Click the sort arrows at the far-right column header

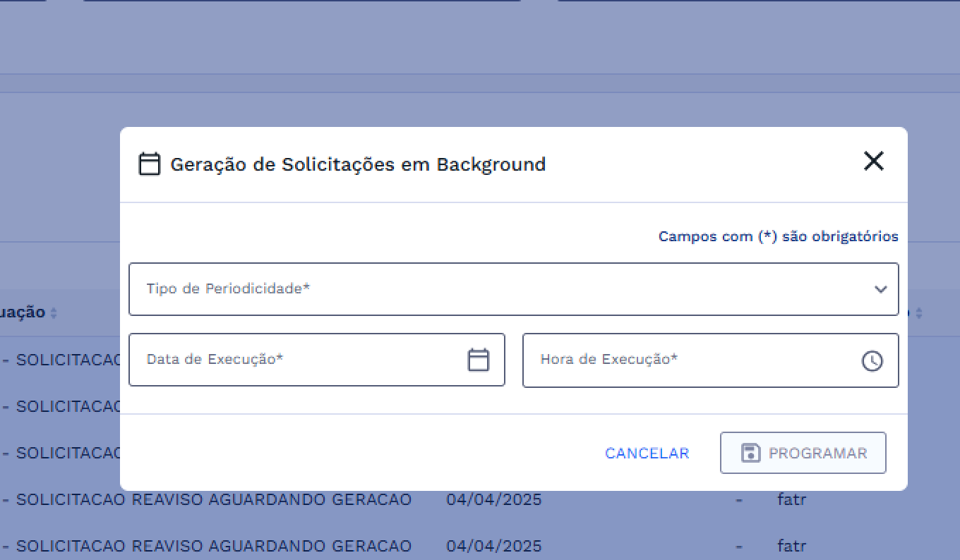pyautogui.click(x=918, y=312)
